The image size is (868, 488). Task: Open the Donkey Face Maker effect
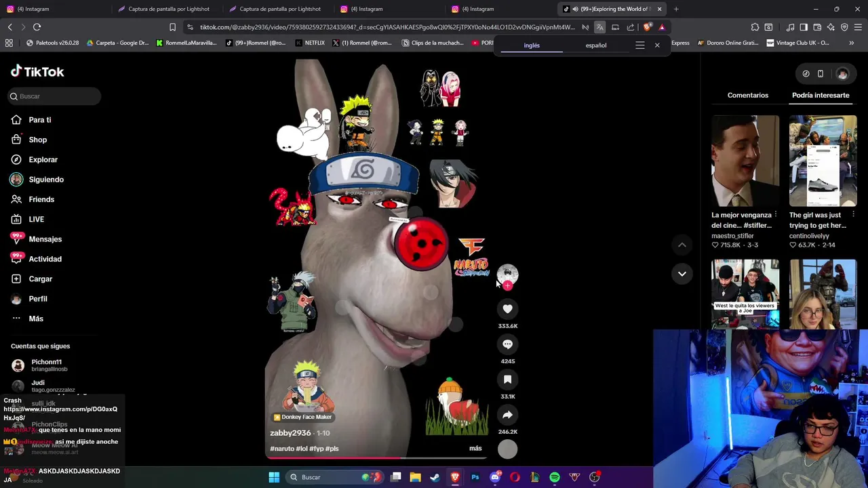pos(302,418)
